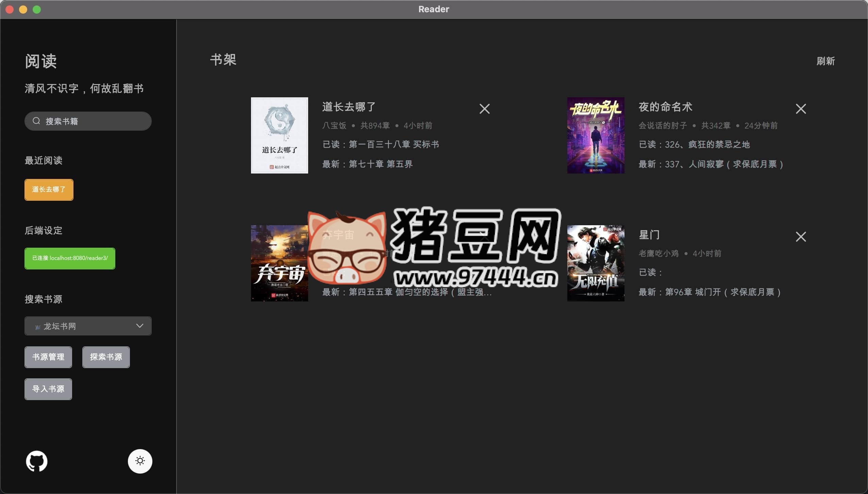Open 书源管理 source management
Screen dimensions: 868x494
[x=48, y=357]
